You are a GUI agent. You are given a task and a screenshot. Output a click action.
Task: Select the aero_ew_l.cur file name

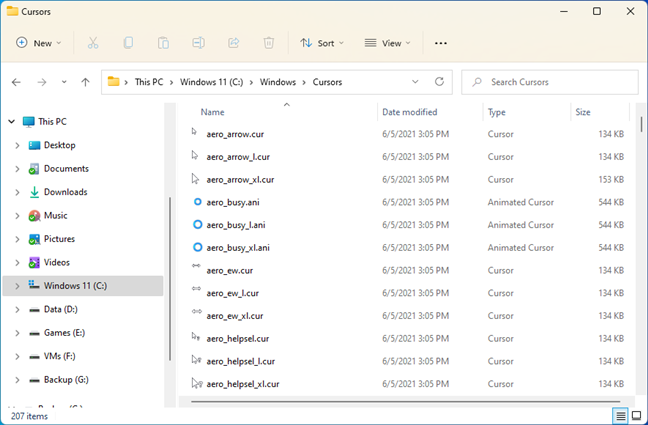click(233, 294)
